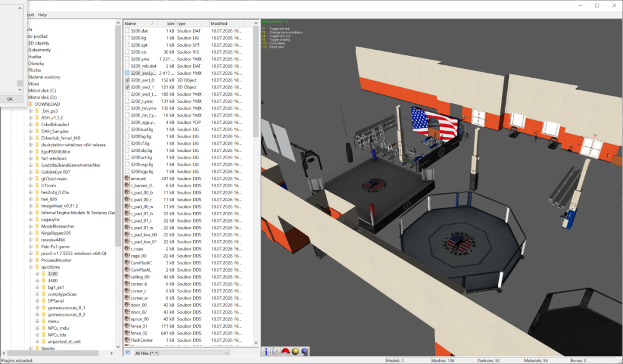Click the file list vertical scrollbar
This screenshot has height=364, width=623.
click(256, 83)
